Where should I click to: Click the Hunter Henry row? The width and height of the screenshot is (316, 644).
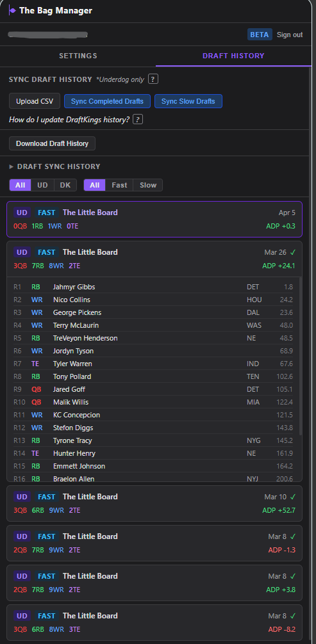pos(153,453)
